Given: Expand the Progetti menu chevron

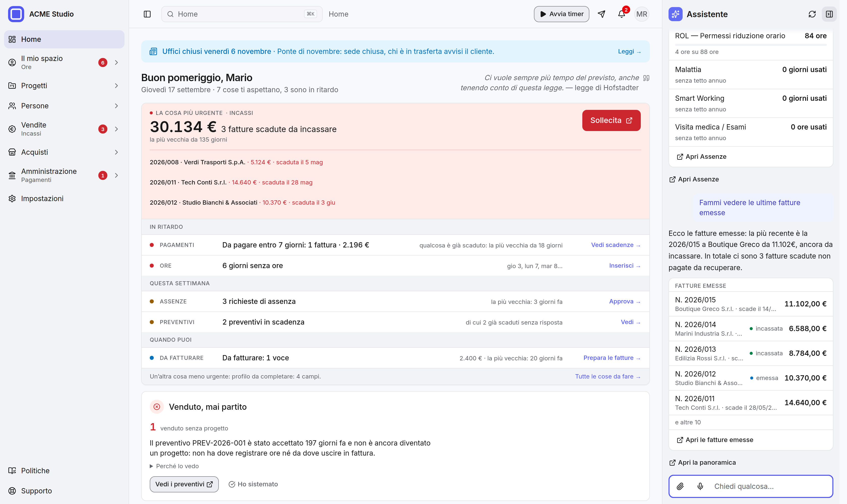Looking at the screenshot, I should (x=116, y=86).
